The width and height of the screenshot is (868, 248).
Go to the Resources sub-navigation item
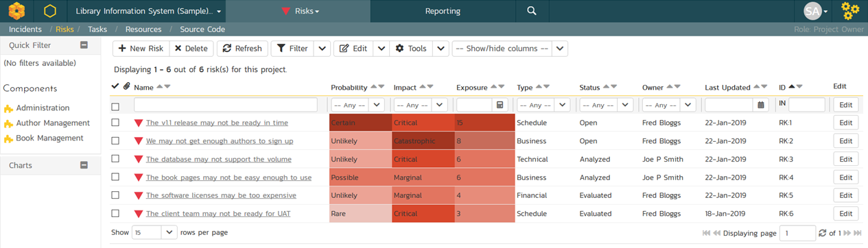pos(143,29)
